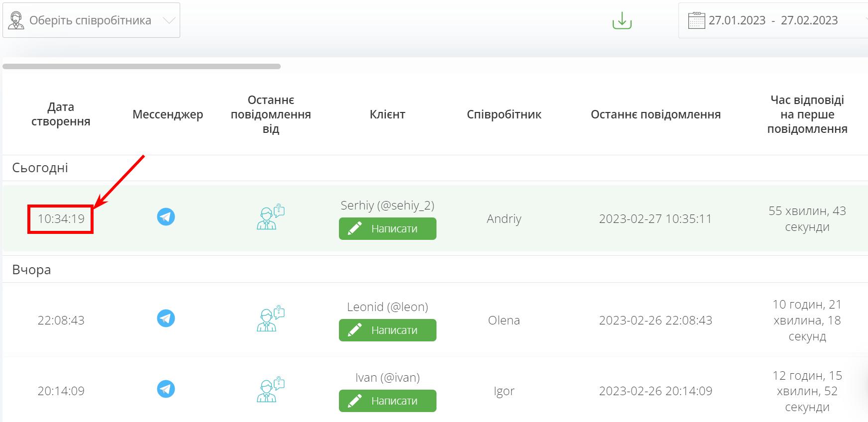The width and height of the screenshot is (868, 422).
Task: Click 'Написати' button for Ivan
Action: click(x=387, y=401)
